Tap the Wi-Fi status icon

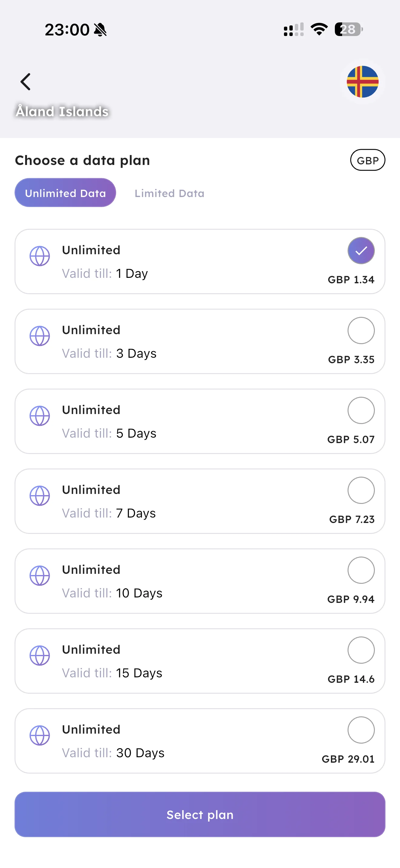coord(319,29)
